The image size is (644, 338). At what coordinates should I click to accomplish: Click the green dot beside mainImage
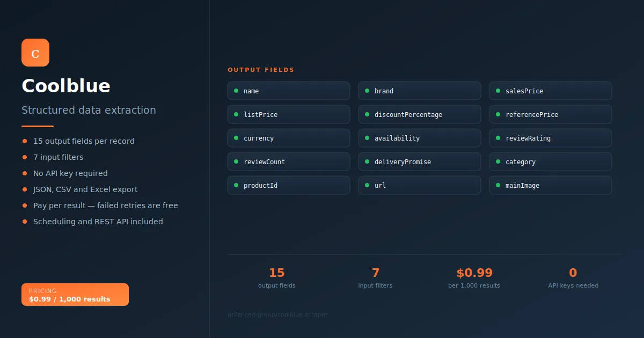tap(498, 185)
